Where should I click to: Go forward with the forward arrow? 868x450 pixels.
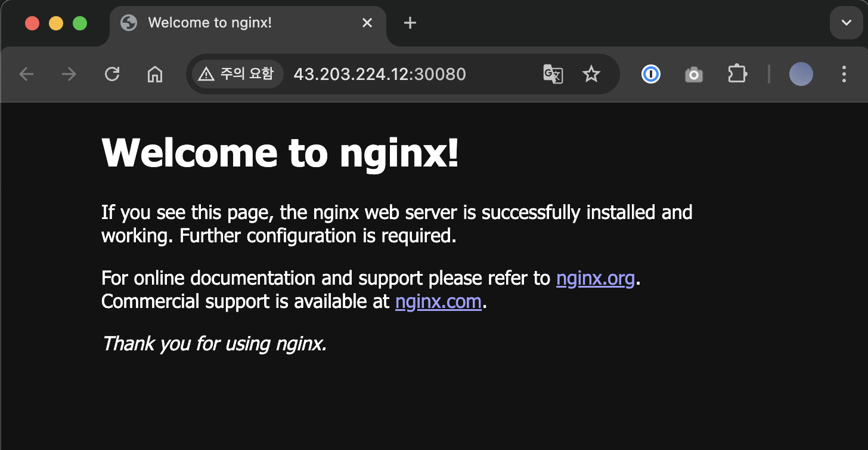(69, 74)
